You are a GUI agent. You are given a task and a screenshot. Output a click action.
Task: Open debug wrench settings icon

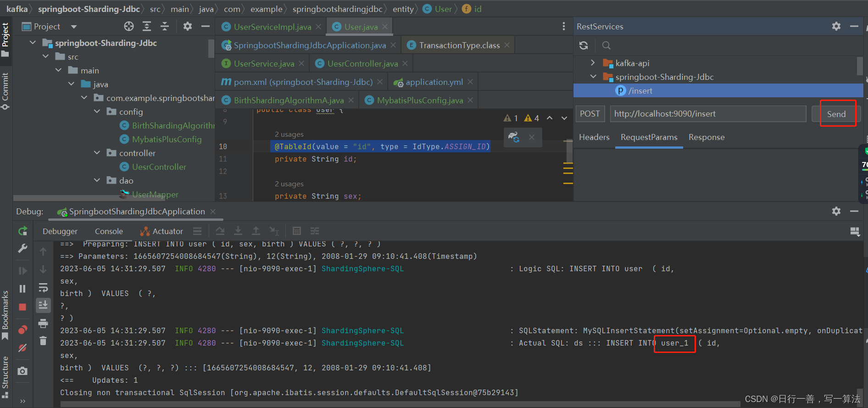22,248
